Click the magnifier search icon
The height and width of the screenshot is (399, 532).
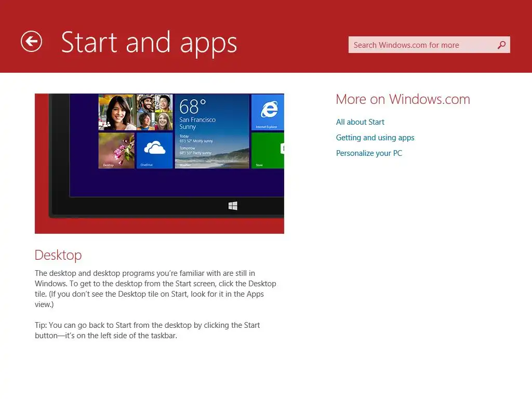pyautogui.click(x=501, y=45)
